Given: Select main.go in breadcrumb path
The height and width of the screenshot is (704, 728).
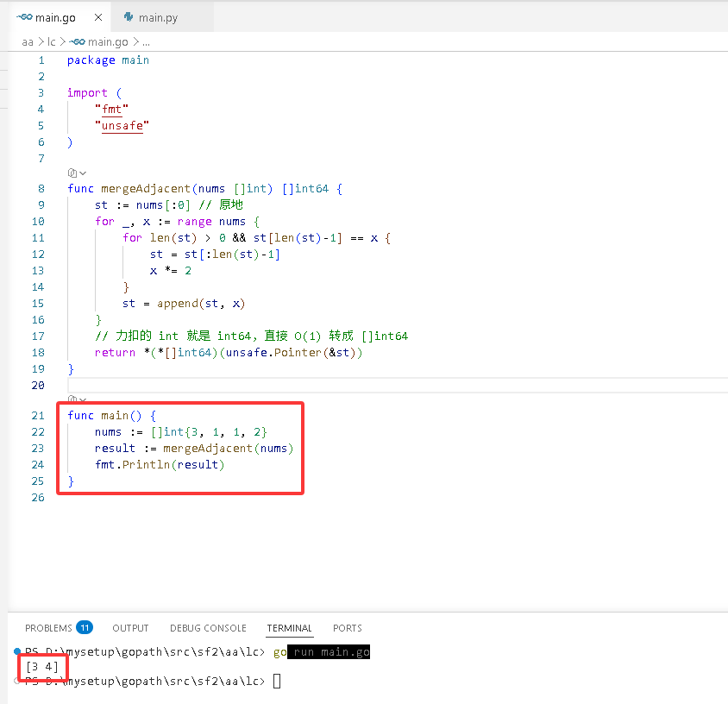Looking at the screenshot, I should 108,42.
